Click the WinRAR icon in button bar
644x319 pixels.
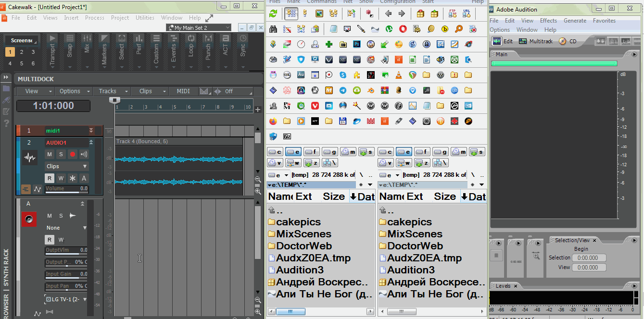coord(385,90)
